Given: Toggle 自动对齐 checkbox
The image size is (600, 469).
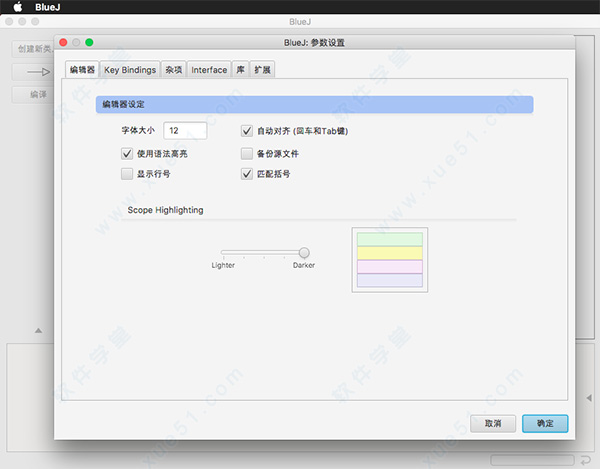Looking at the screenshot, I should pyautogui.click(x=247, y=131).
